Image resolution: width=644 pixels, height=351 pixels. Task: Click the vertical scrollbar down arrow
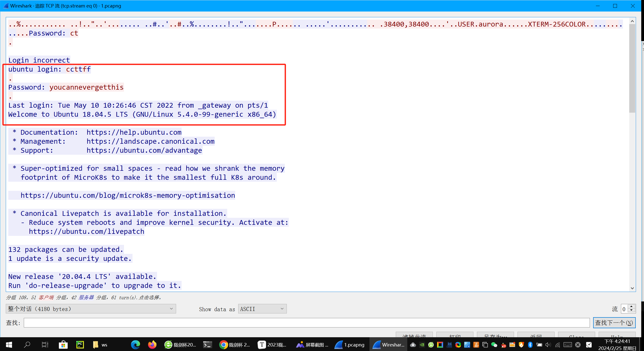632,288
